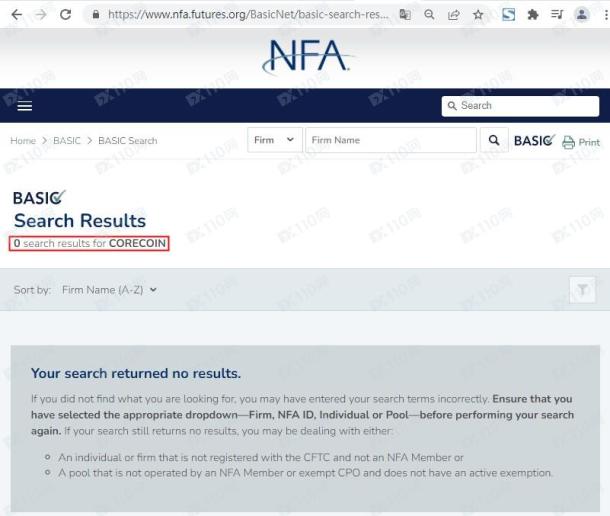Share this page via the share icon
This screenshot has width=610, height=516.
click(454, 15)
